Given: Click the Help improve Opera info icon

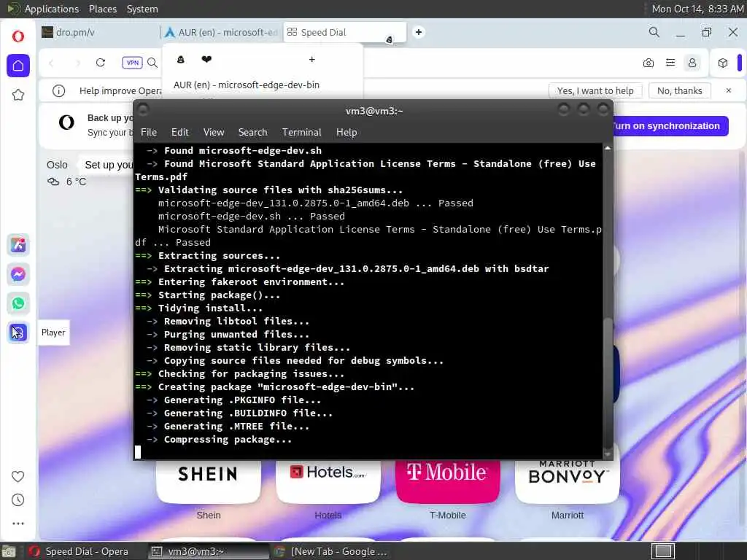Looking at the screenshot, I should pyautogui.click(x=58, y=90).
